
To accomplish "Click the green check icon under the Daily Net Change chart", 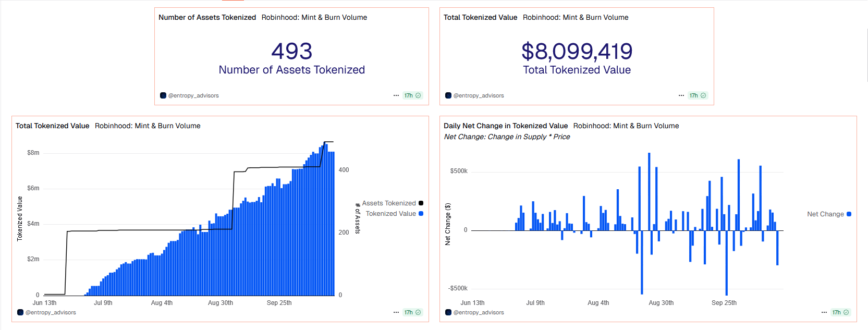I will [x=846, y=312].
